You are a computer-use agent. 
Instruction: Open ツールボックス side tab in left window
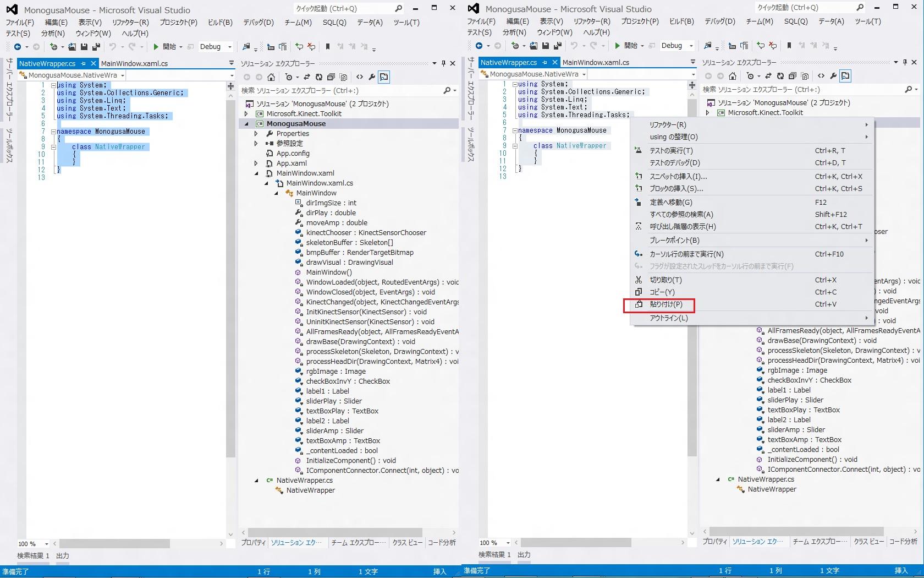[x=9, y=145]
